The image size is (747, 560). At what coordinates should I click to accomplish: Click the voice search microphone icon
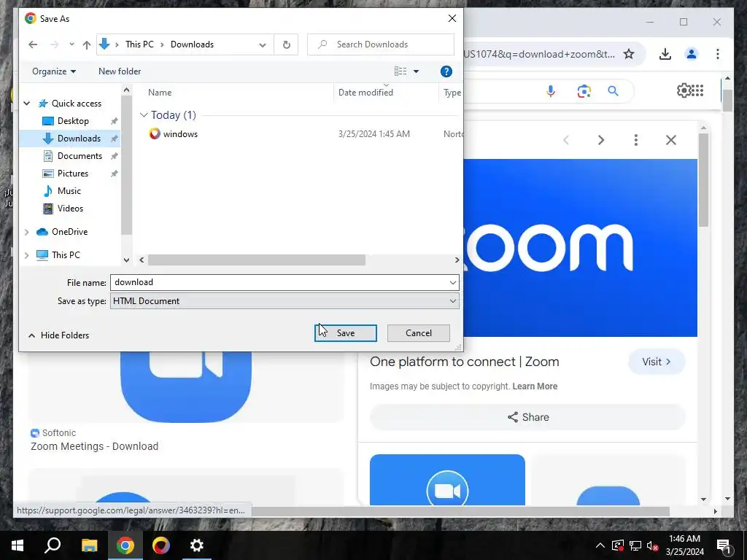pos(550,90)
